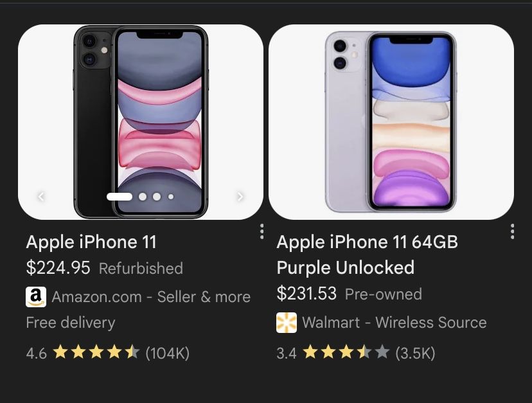This screenshot has height=403, width=532.
Task: Click the Amazon logo icon
Action: click(36, 297)
